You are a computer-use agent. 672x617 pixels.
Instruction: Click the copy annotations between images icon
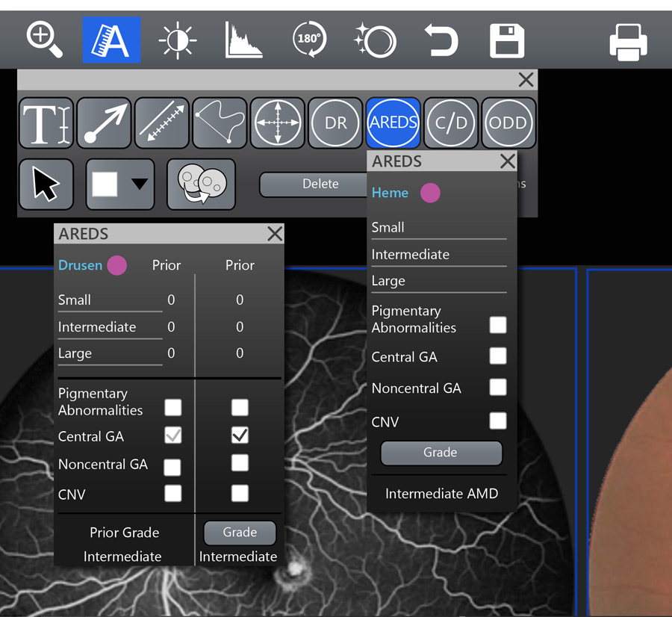click(x=202, y=185)
